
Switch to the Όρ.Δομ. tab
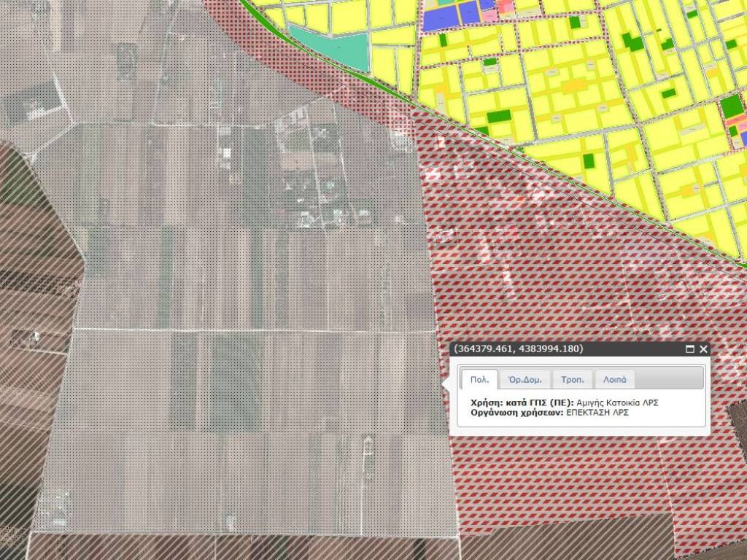click(x=525, y=380)
